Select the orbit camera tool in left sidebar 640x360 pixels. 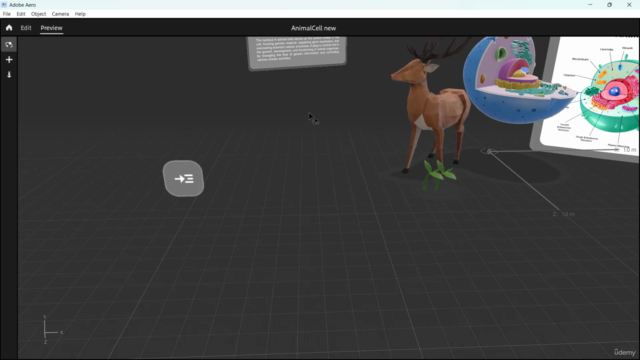click(9, 44)
